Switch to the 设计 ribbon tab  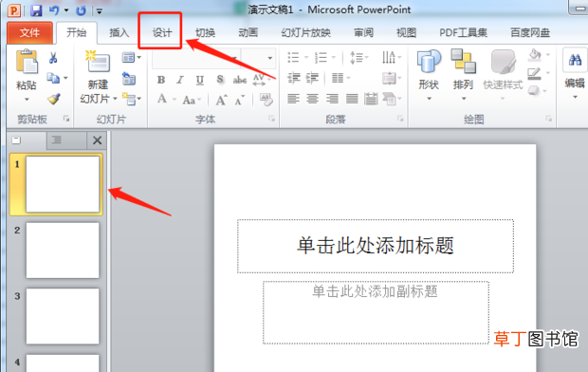click(162, 32)
